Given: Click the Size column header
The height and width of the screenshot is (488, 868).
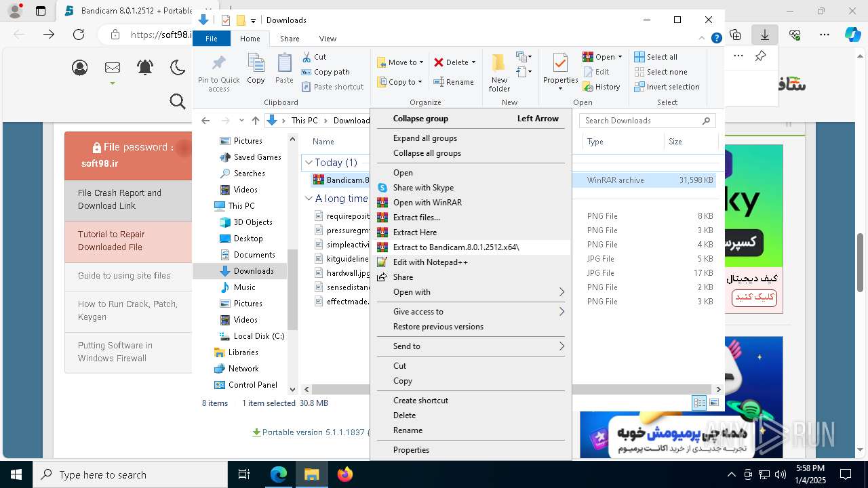Looking at the screenshot, I should pyautogui.click(x=690, y=142).
